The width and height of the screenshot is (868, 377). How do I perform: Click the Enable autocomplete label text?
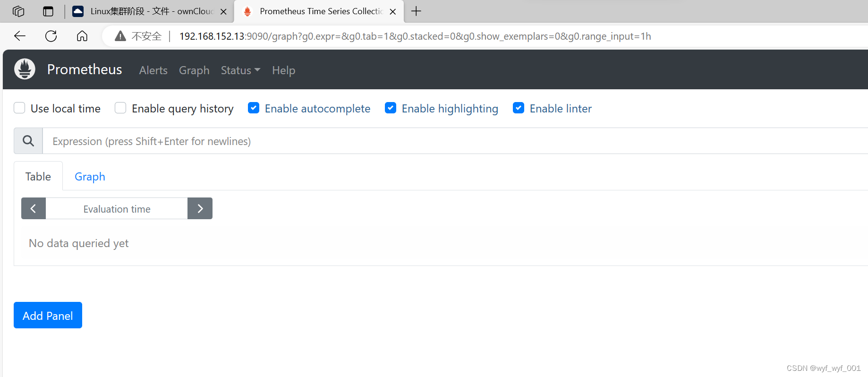[x=317, y=109]
